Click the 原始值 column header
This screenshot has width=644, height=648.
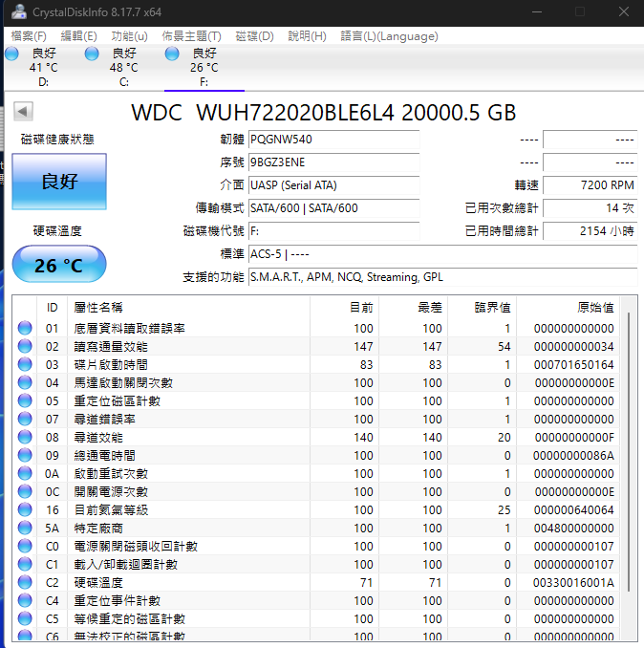point(568,308)
